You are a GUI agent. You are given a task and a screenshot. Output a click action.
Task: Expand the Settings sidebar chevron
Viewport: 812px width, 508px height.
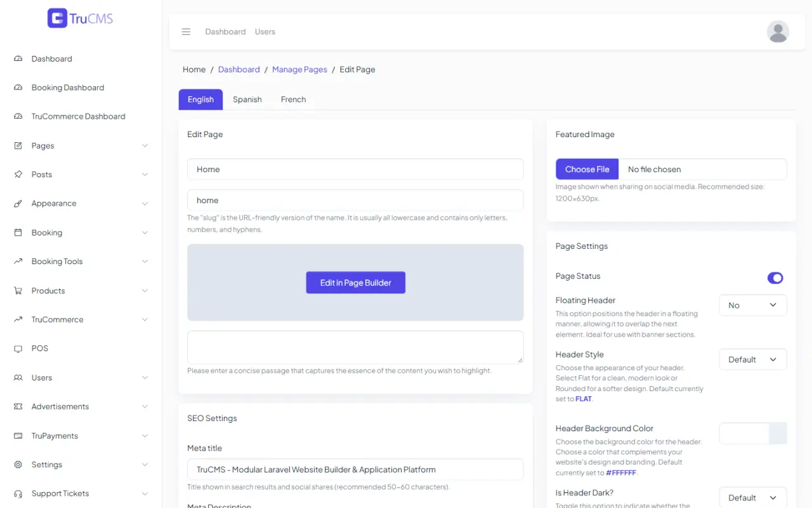click(x=145, y=465)
